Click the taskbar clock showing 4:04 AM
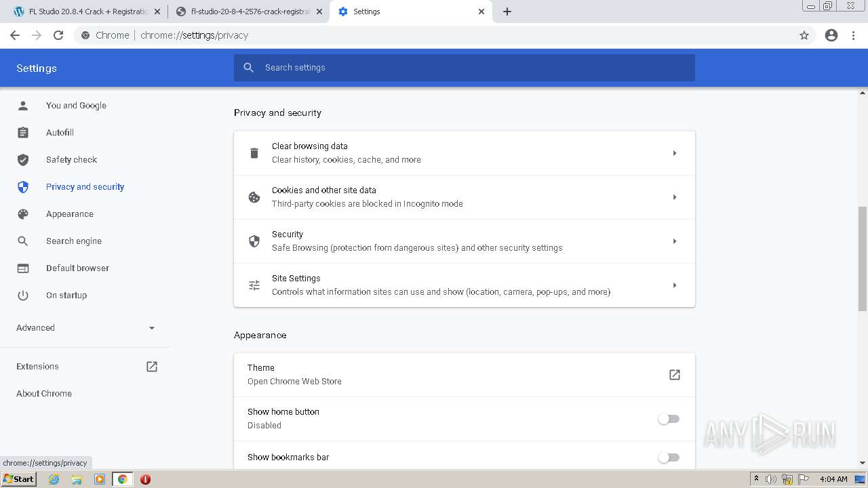The image size is (868, 488). click(x=833, y=479)
